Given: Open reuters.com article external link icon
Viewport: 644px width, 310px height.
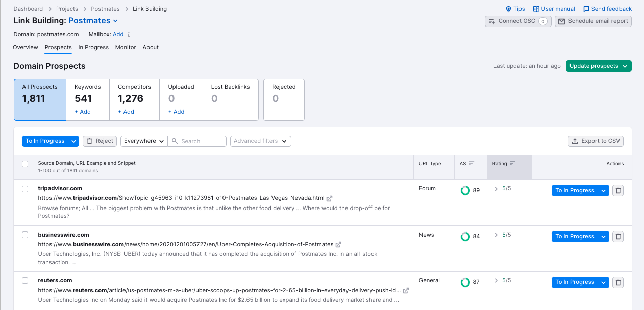Looking at the screenshot, I should click(406, 291).
